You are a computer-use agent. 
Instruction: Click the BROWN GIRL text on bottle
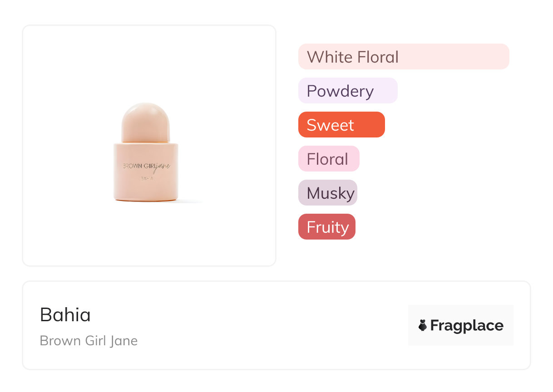(x=138, y=166)
